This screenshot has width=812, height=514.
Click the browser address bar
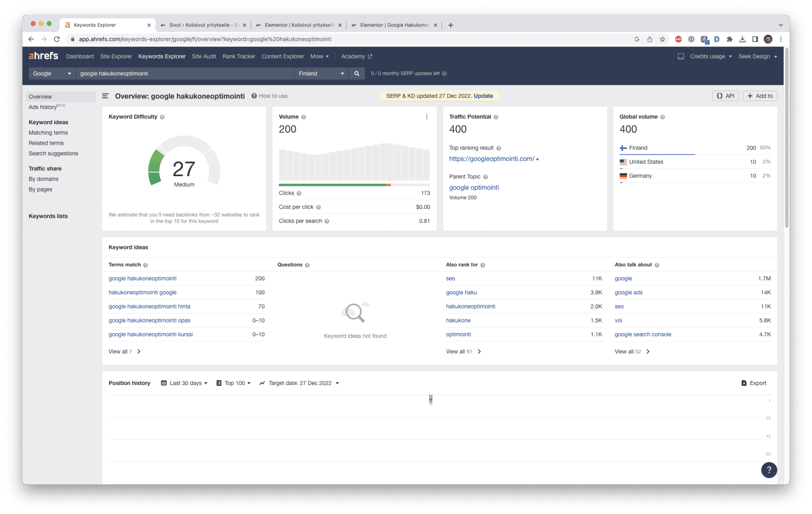[349, 39]
